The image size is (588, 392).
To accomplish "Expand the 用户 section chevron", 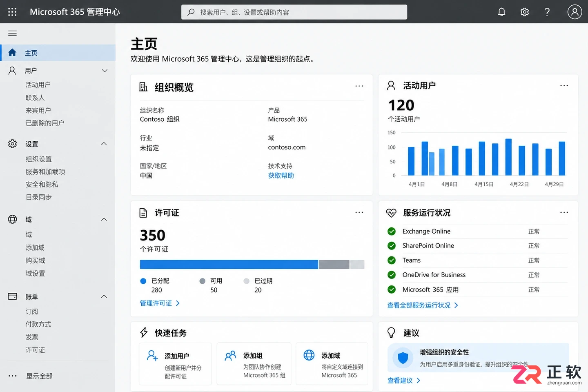I will (105, 71).
